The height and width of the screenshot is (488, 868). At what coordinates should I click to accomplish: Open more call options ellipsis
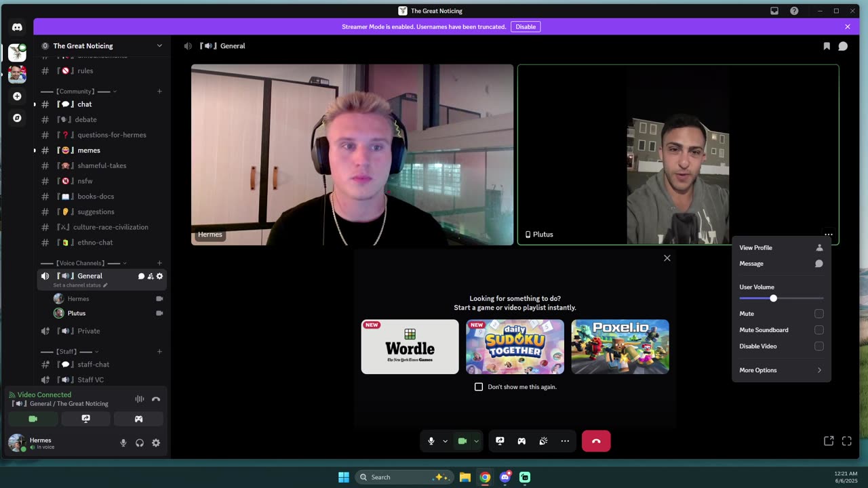(565, 441)
